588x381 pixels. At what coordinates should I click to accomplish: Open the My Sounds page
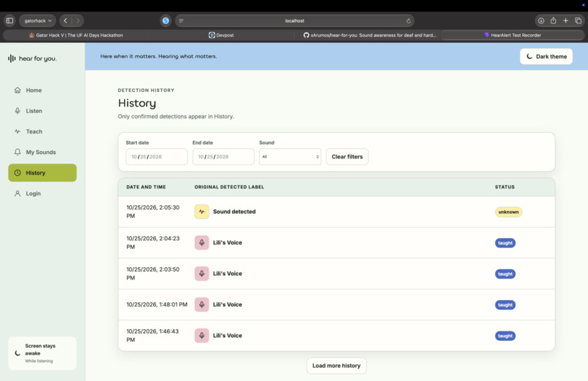pos(42,153)
